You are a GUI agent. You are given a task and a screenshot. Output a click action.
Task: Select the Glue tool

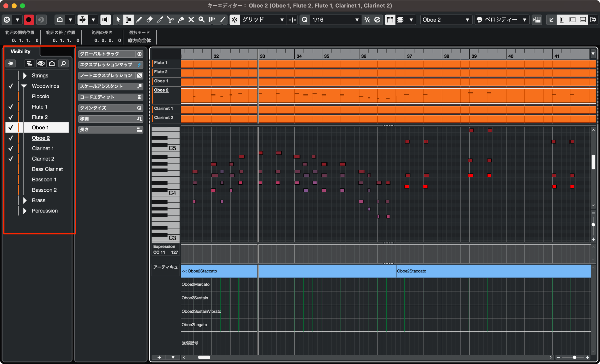(181, 20)
